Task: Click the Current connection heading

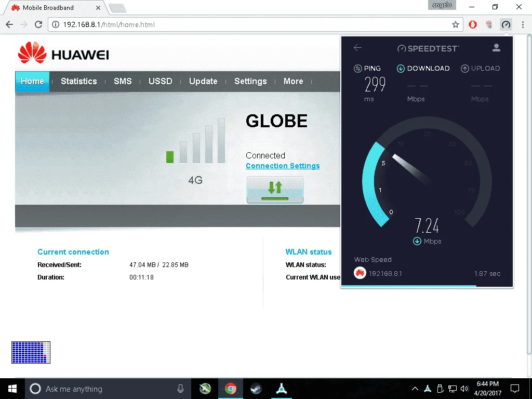Action: coord(73,252)
